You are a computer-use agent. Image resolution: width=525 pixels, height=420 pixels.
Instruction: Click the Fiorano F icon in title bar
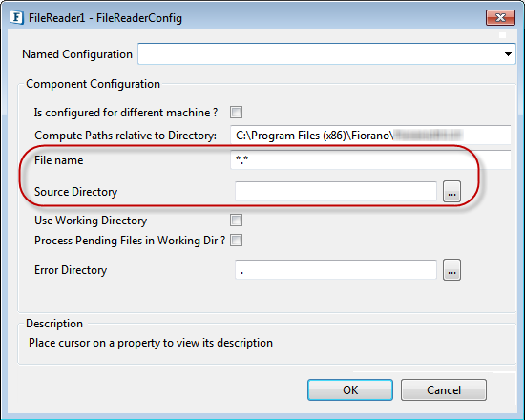(x=16, y=17)
